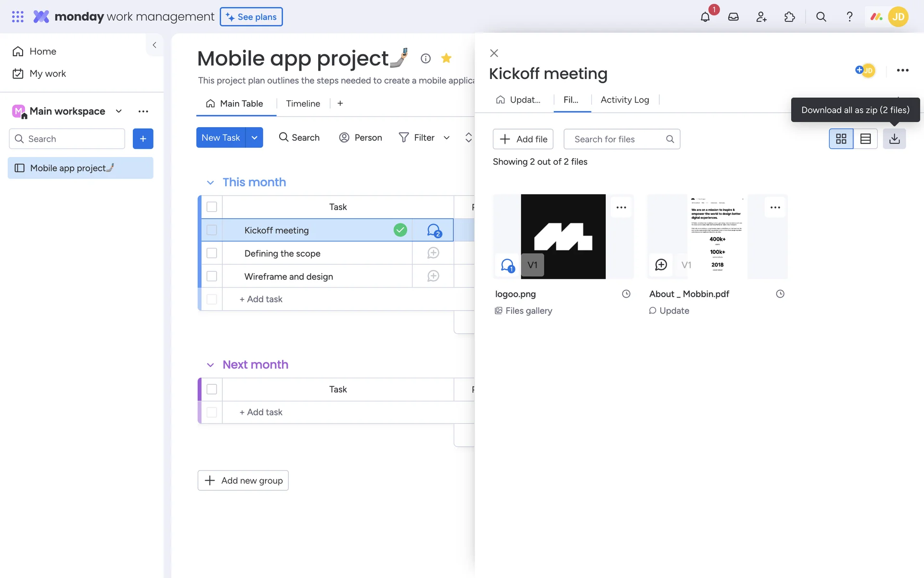Open the Activity Log tab
This screenshot has height=578, width=924.
624,100
